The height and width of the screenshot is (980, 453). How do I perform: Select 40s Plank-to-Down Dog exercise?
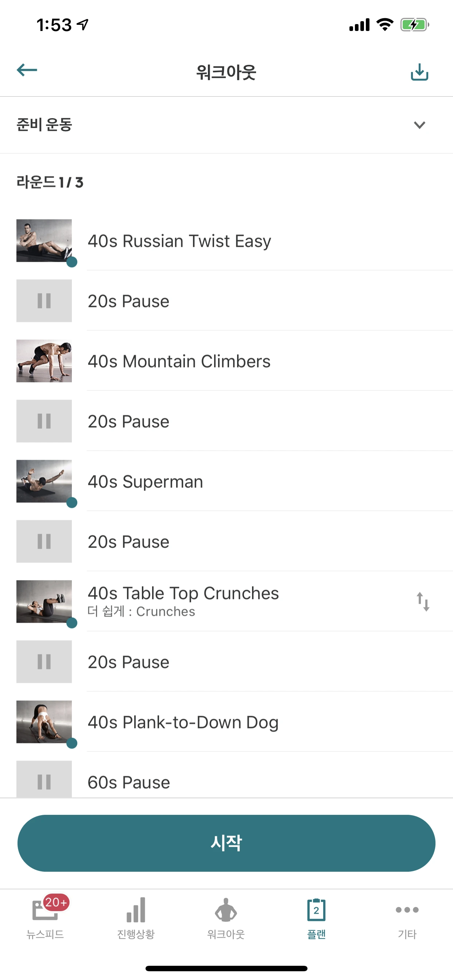click(x=183, y=722)
